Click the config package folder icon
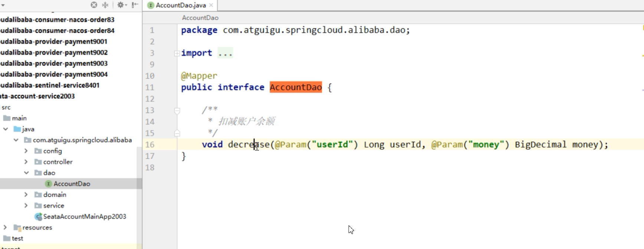Image resolution: width=644 pixels, height=249 pixels. point(38,151)
